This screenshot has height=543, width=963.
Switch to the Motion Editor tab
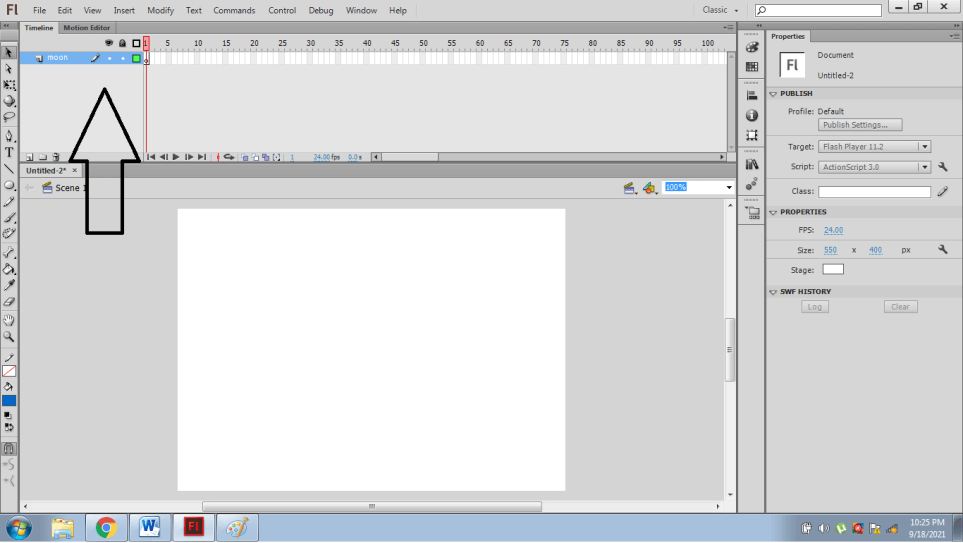pyautogui.click(x=87, y=28)
